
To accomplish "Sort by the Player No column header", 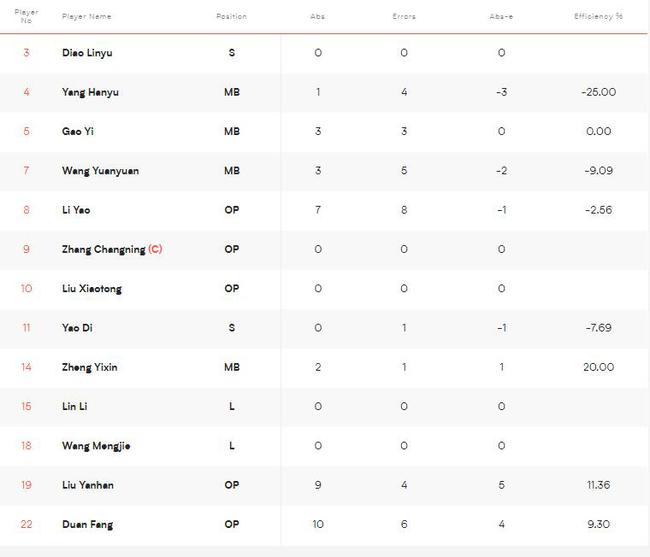I will point(26,16).
